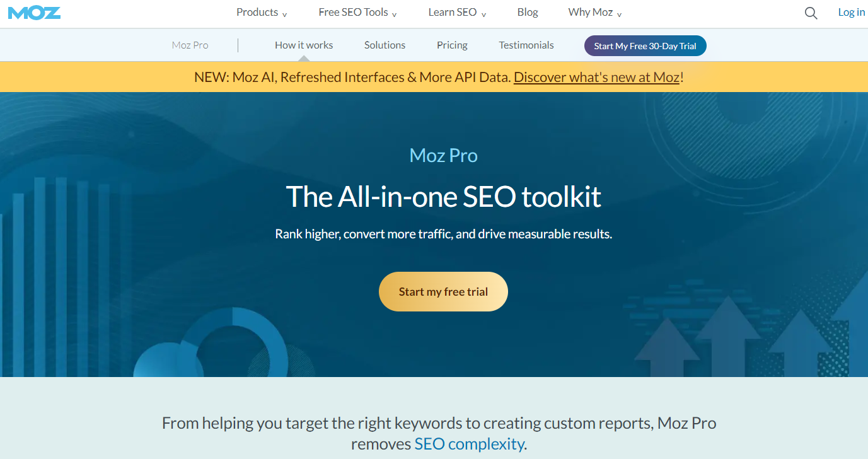This screenshot has width=868, height=459.
Task: Open the Learn SEO dropdown
Action: [x=457, y=13]
